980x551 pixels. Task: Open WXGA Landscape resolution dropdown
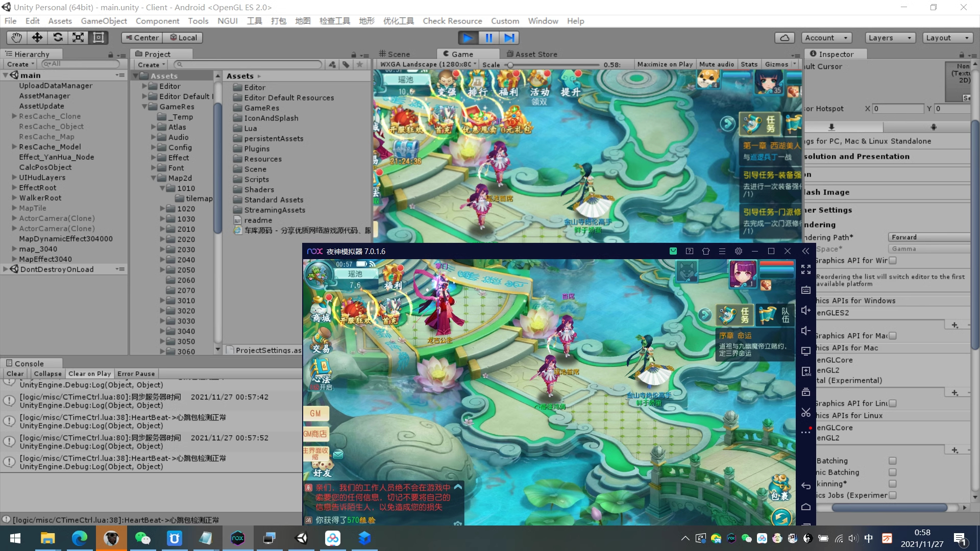pos(428,64)
